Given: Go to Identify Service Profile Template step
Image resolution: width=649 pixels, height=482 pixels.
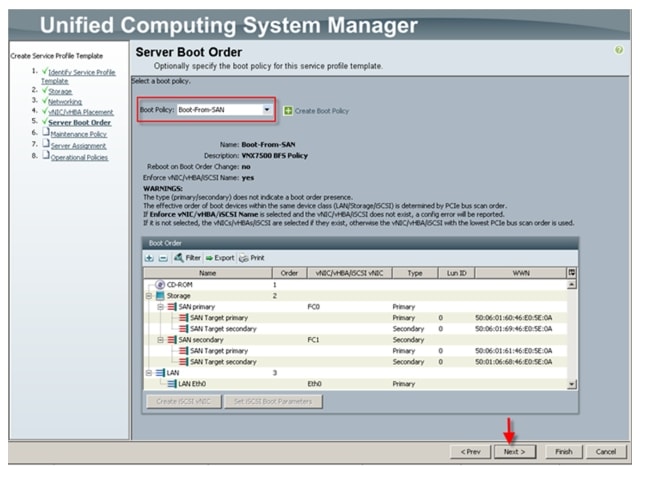Looking at the screenshot, I should click(78, 77).
